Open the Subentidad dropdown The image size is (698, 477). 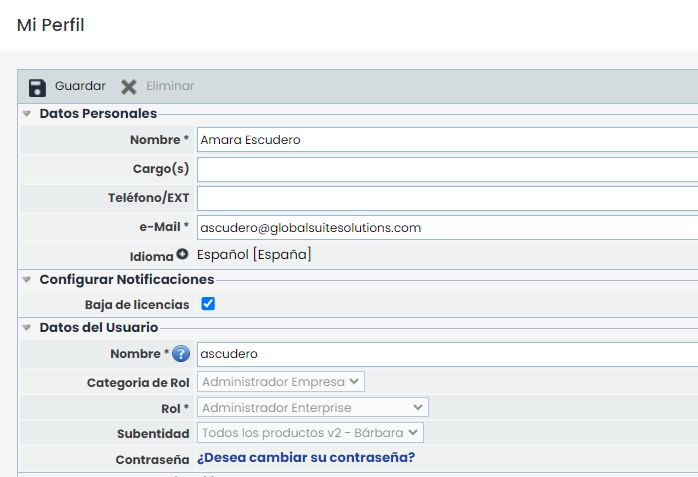[311, 433]
